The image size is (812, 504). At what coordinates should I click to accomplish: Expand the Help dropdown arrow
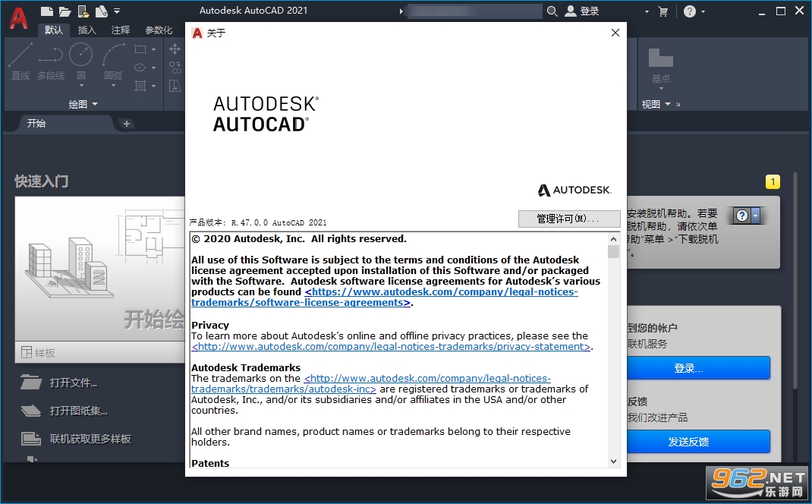point(703,11)
